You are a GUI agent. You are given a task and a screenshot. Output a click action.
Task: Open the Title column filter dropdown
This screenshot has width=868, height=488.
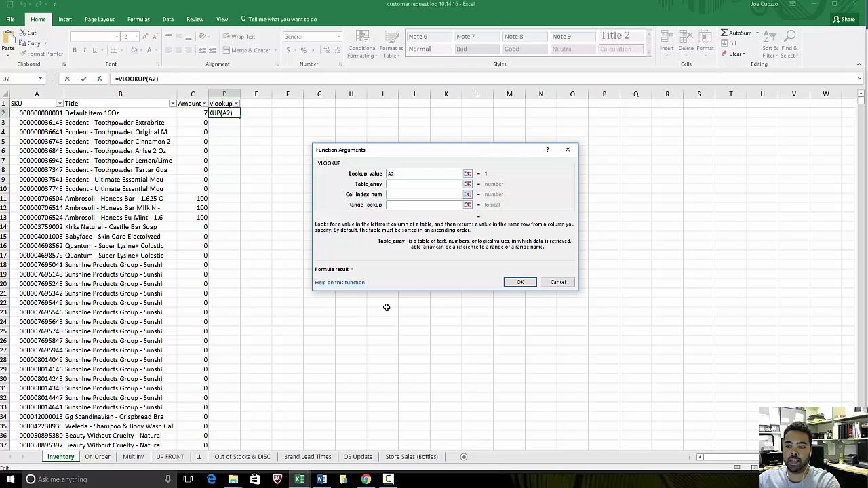click(172, 104)
